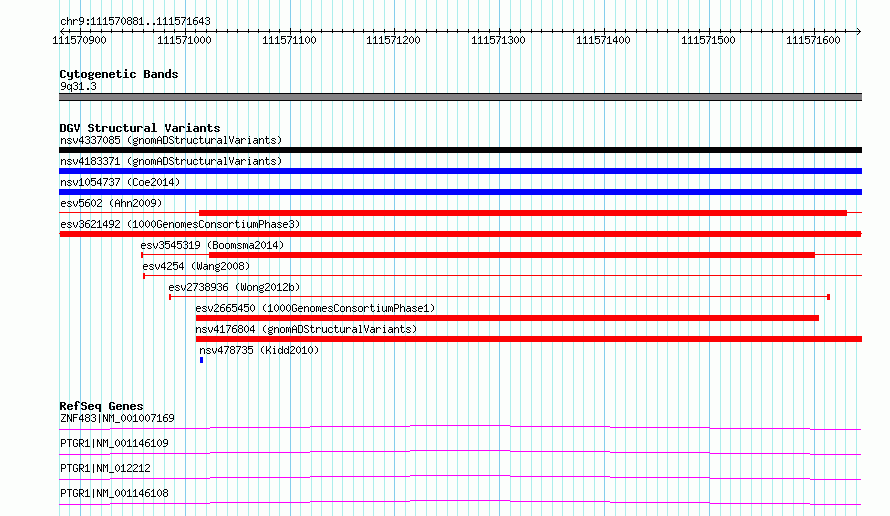890x516 pixels.
Task: Click the magenta ZNF483 gene line
Action: pyautogui.click(x=460, y=427)
